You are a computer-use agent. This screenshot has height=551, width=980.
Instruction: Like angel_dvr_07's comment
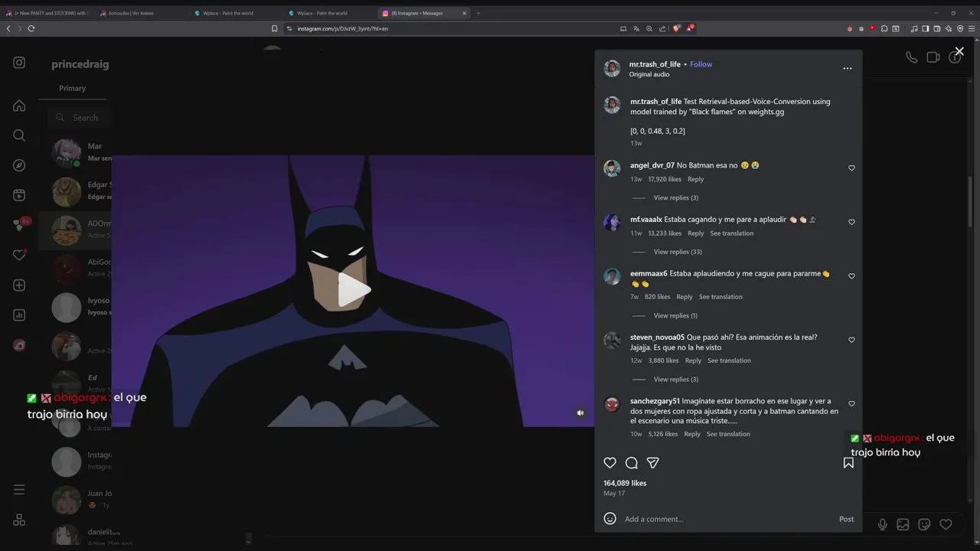[x=851, y=168]
